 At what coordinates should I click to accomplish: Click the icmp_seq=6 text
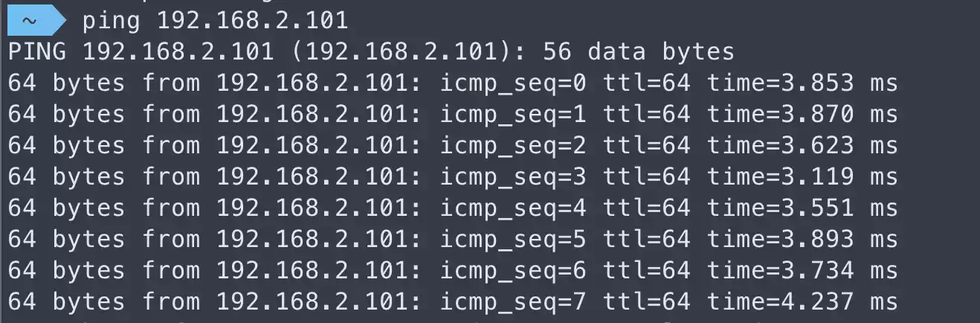[513, 271]
